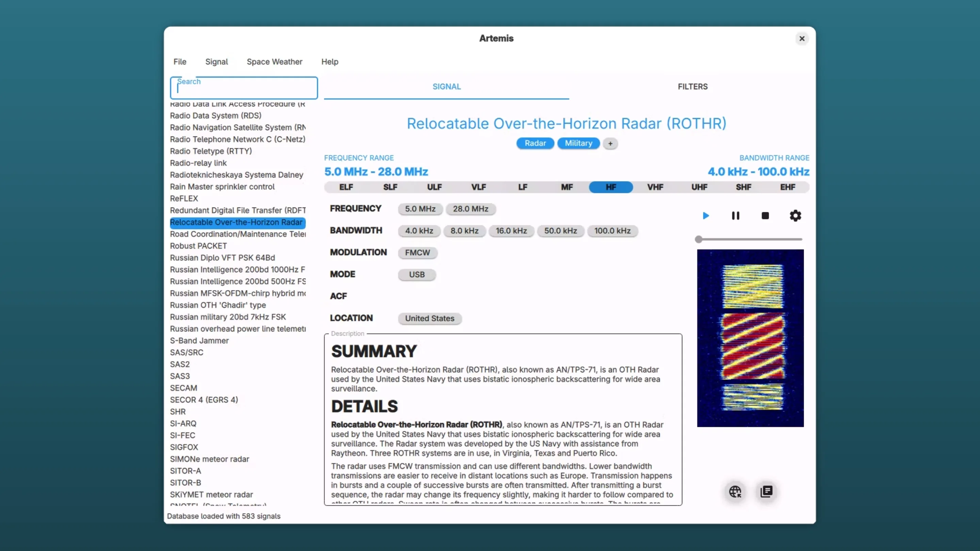The image size is (980, 551).
Task: Select SIMONe meteor radar signal
Action: (x=238, y=459)
